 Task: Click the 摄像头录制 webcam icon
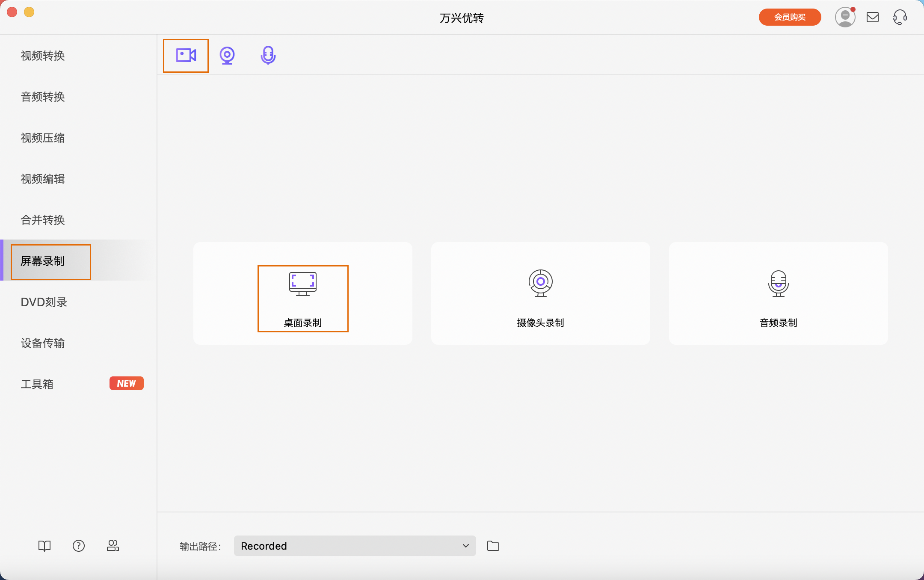pyautogui.click(x=540, y=283)
